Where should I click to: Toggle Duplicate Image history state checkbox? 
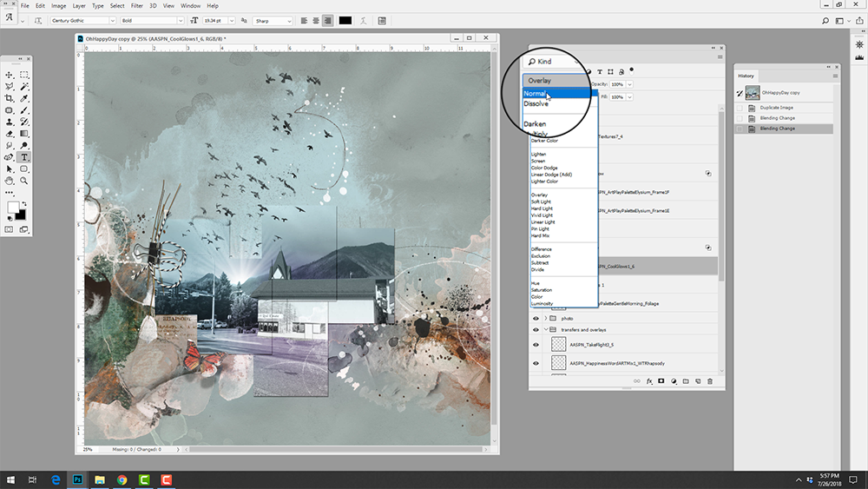click(740, 108)
